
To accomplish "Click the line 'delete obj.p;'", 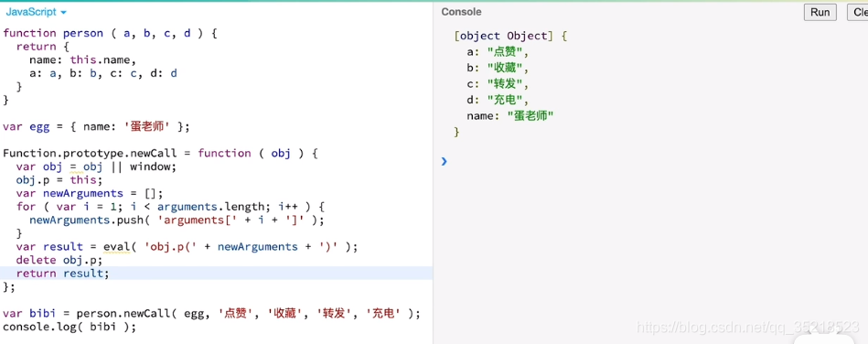I will [x=59, y=261].
